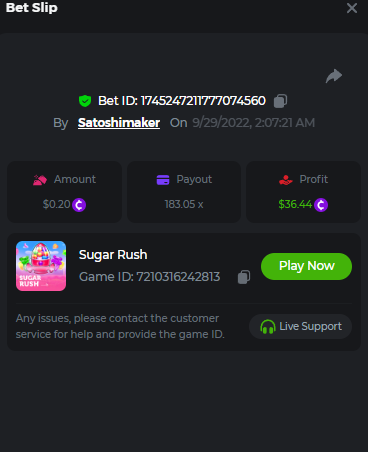
Task: Close the Bet Slip dialog
Action: (352, 8)
